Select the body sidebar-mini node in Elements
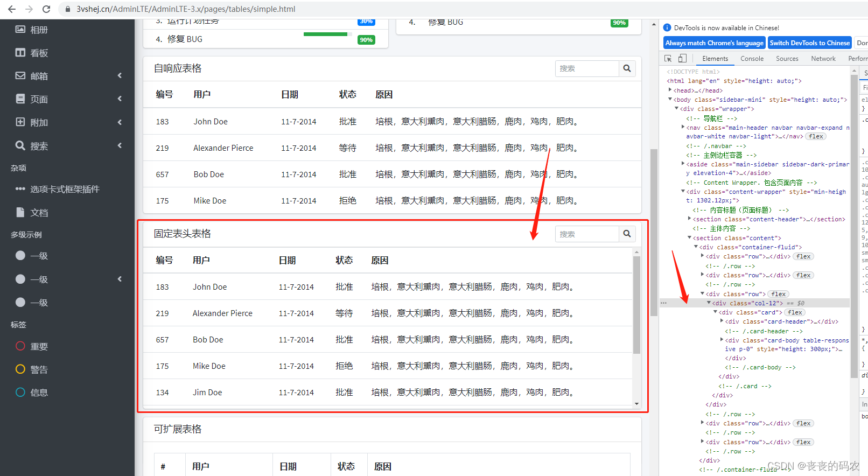 point(759,100)
